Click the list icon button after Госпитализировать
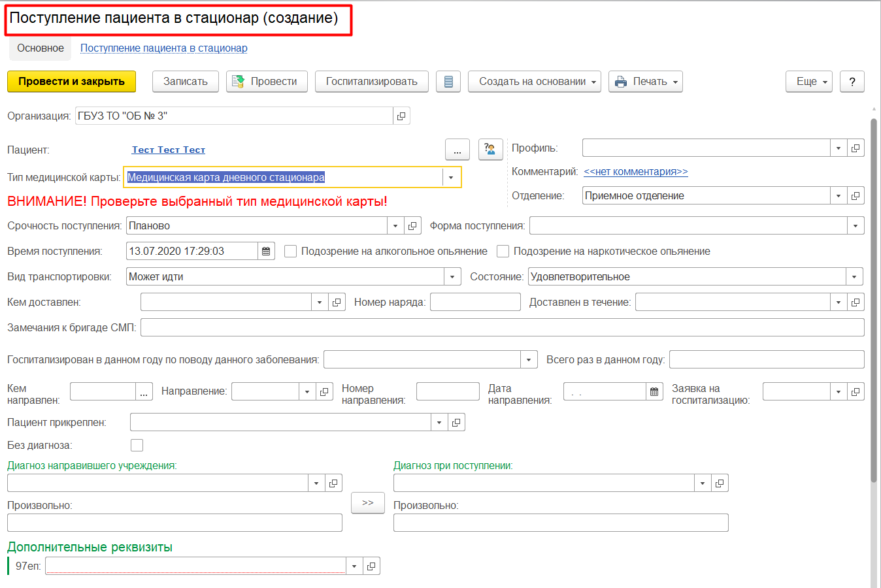Image resolution: width=881 pixels, height=588 pixels. pyautogui.click(x=448, y=82)
